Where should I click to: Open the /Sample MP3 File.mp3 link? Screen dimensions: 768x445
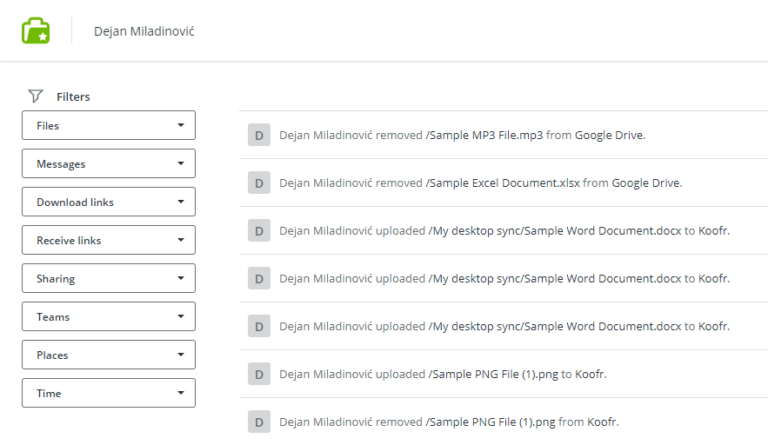485,136
